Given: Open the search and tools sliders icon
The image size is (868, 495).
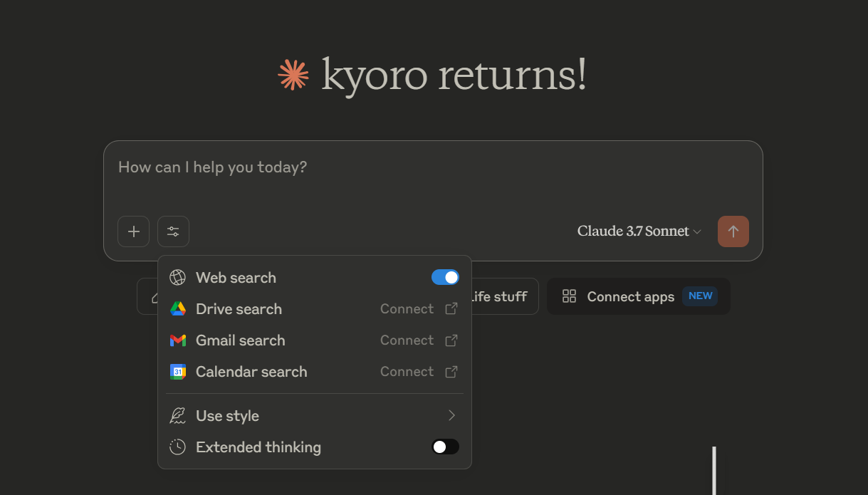Looking at the screenshot, I should tap(173, 231).
